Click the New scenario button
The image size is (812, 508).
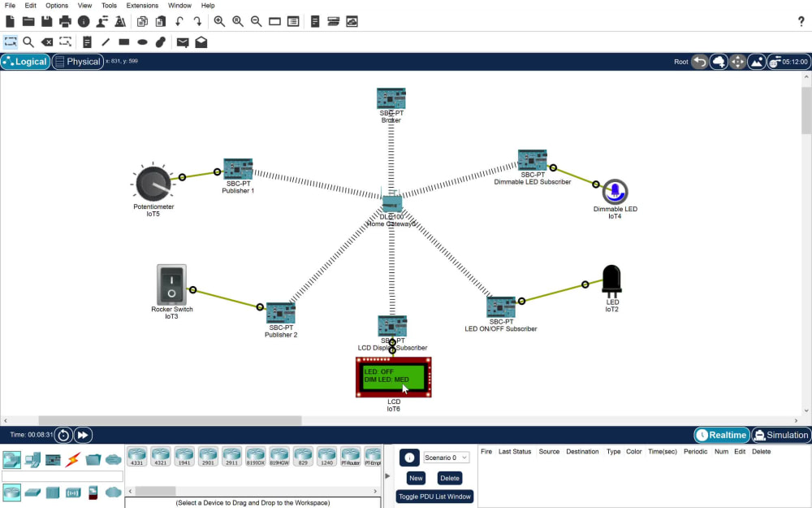(x=416, y=478)
